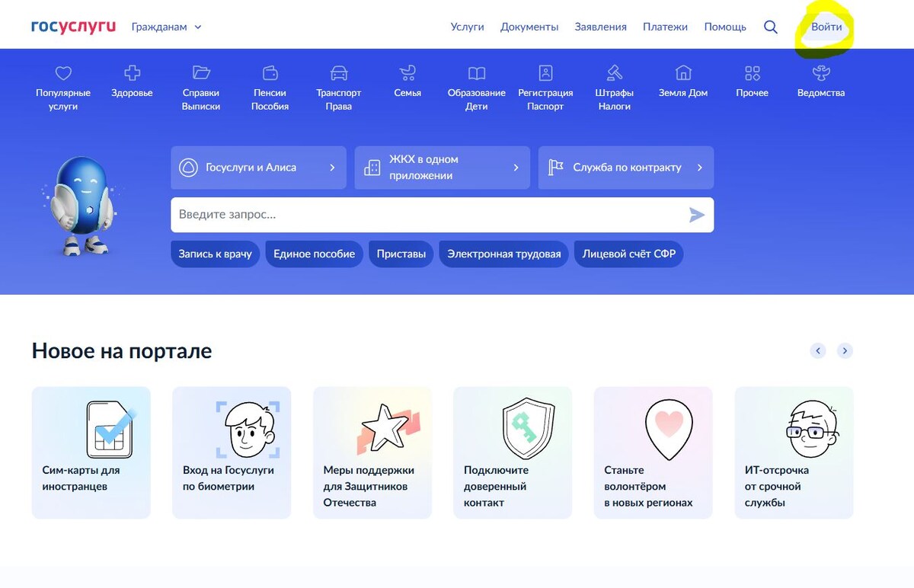Image resolution: width=914 pixels, height=588 pixels.
Task: Click the send arrow in search field
Action: 697,215
